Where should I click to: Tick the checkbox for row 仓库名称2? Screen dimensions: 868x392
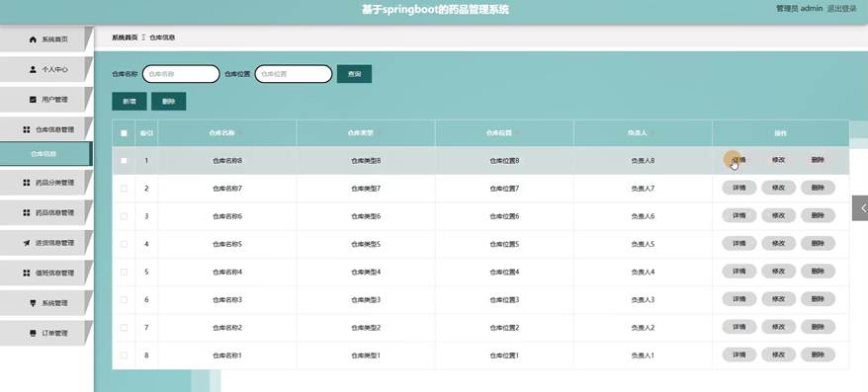click(x=124, y=327)
